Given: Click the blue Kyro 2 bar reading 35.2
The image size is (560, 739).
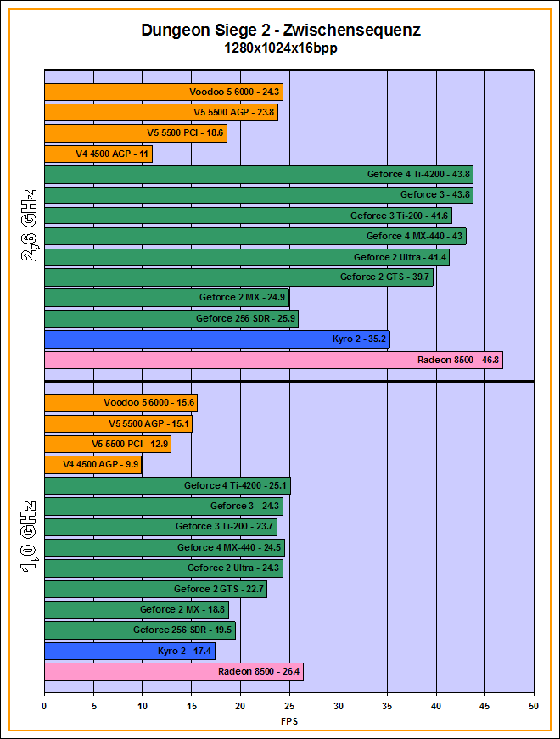Looking at the screenshot, I should point(216,339).
